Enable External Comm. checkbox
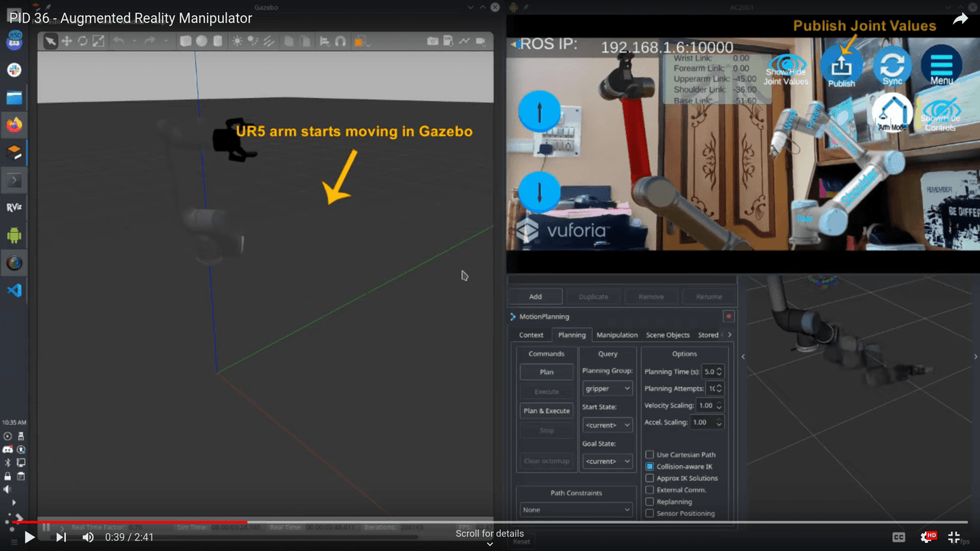Viewport: 980px width, 551px height. click(649, 490)
